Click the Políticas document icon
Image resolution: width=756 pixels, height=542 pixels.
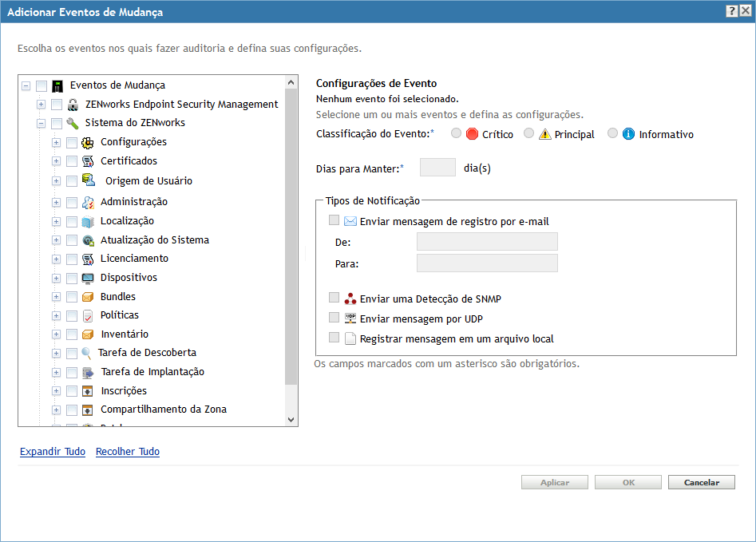(88, 315)
